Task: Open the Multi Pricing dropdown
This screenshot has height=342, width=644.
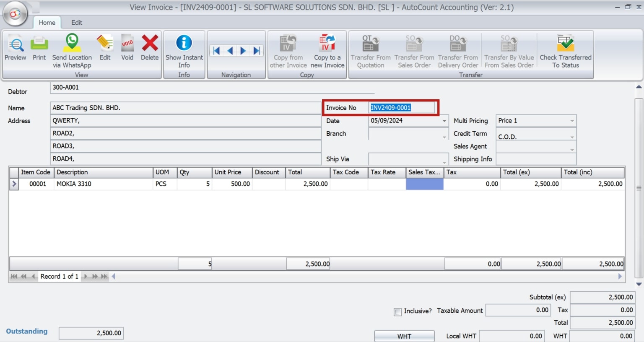Action: 573,121
